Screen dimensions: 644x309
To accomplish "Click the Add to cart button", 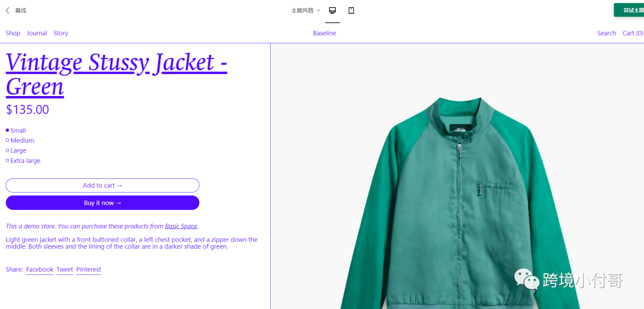I will [x=103, y=186].
